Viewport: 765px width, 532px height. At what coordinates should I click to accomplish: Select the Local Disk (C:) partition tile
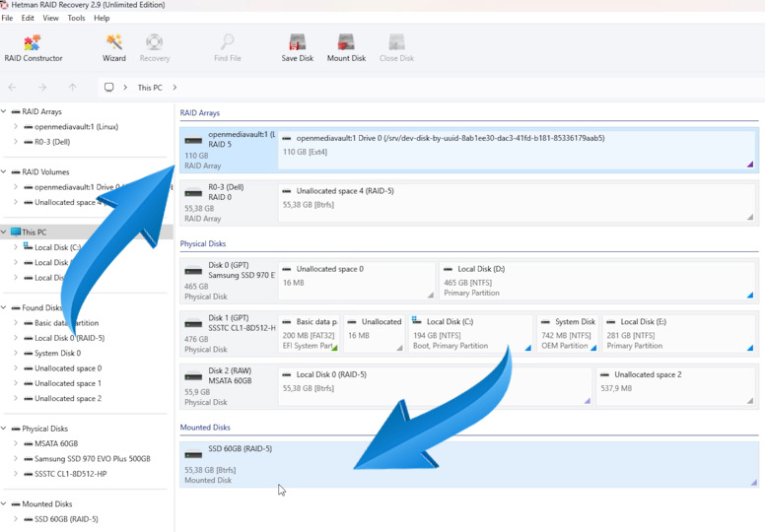470,334
